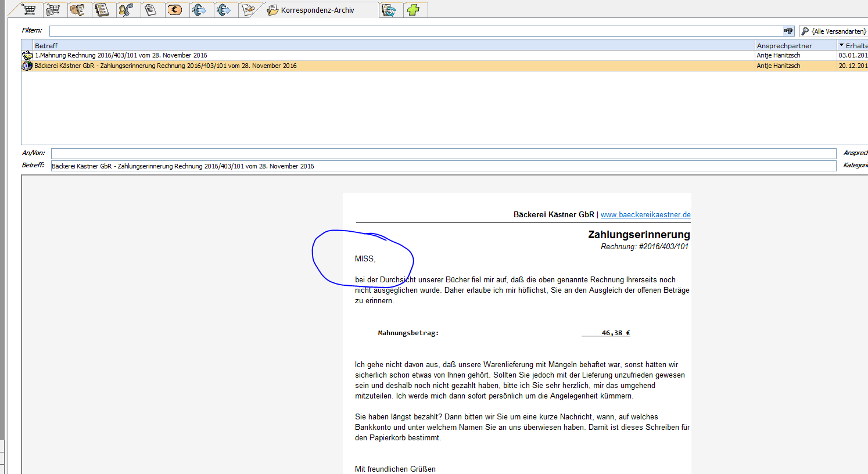The width and height of the screenshot is (868, 474).
Task: Open the orange euro coin tab
Action: 175,10
